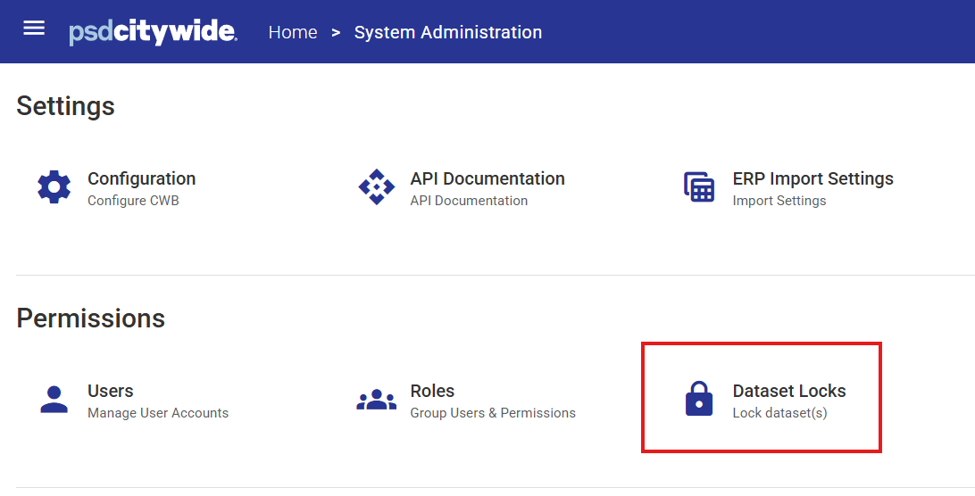Click the Users person icon

54,399
